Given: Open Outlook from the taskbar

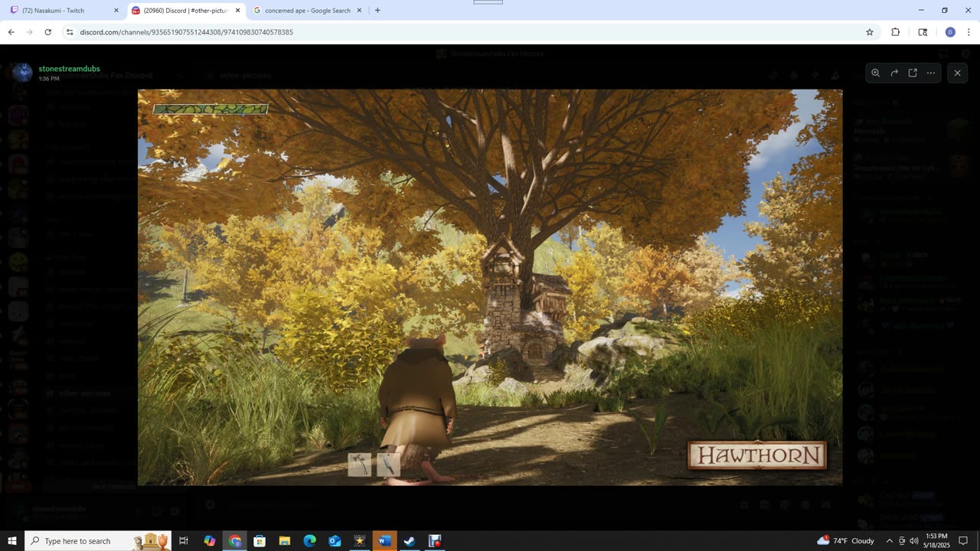Looking at the screenshot, I should click(x=335, y=541).
